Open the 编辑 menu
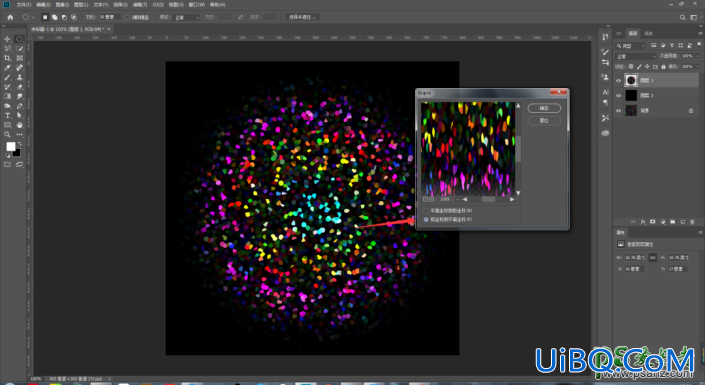705x385 pixels. pyautogui.click(x=43, y=4)
